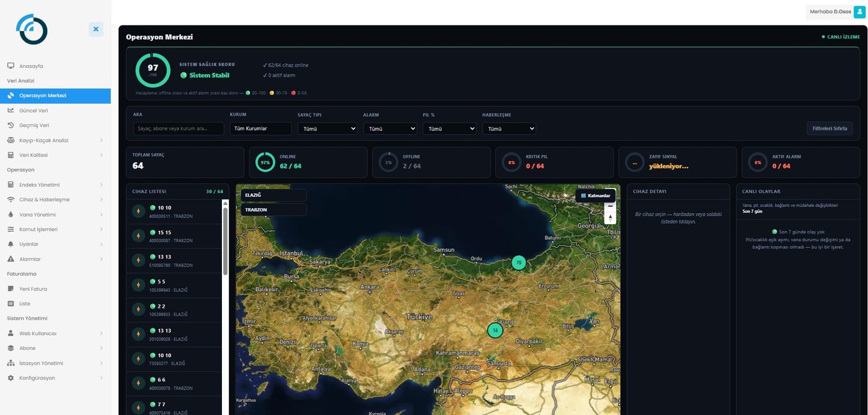Image resolution: width=868 pixels, height=415 pixels.
Task: Open the Cihaz & Haberleşme menu item
Action: [55, 199]
